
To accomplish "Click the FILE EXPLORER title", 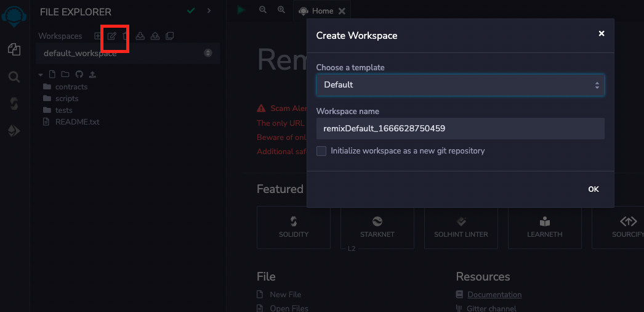I will point(76,12).
